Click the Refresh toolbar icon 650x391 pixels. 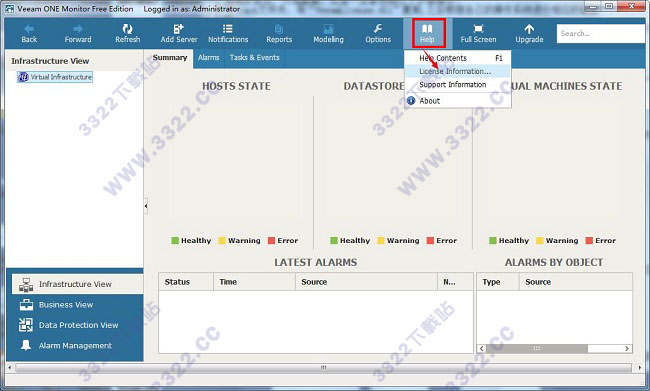[x=127, y=29]
